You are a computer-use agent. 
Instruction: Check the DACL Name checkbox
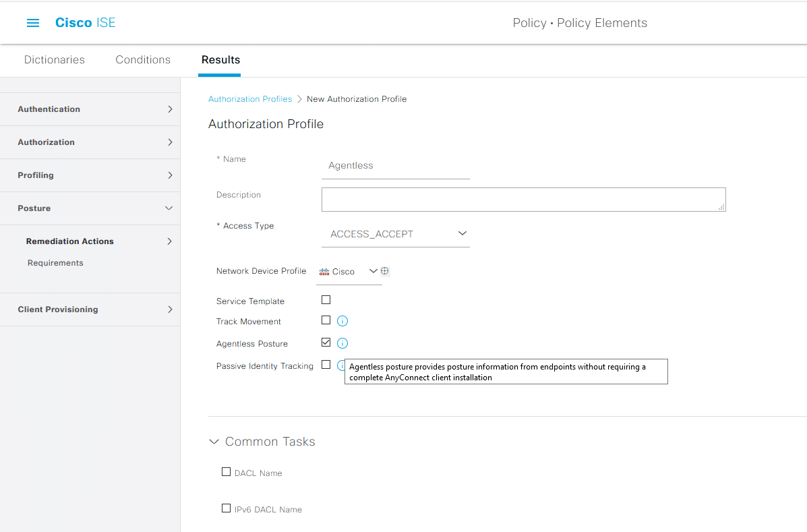(226, 472)
